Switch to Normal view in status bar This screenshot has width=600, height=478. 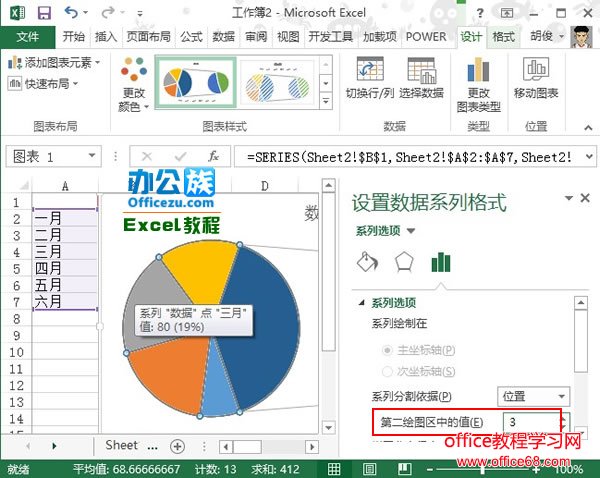click(x=334, y=469)
